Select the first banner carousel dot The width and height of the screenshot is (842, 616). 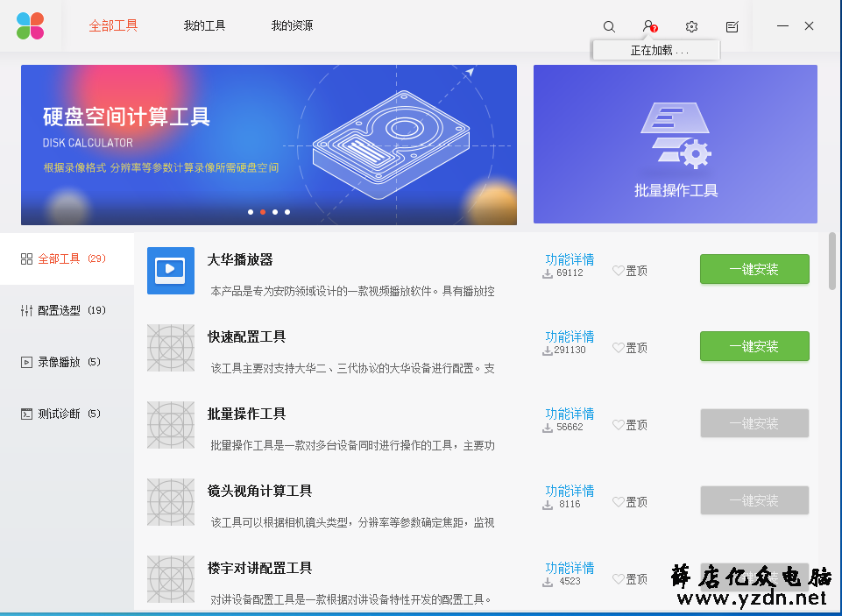point(251,212)
